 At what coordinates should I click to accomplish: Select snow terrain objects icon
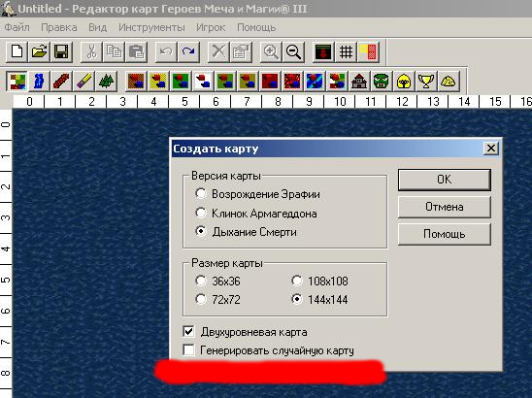[x=203, y=82]
